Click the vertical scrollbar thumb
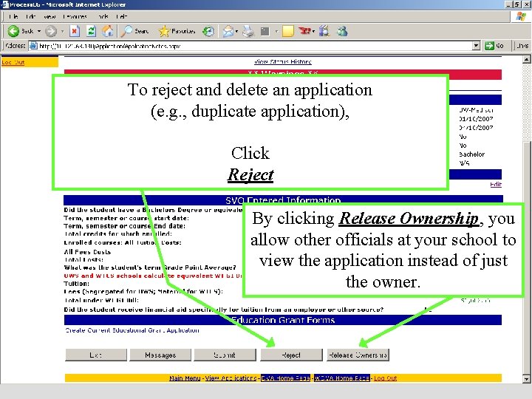This screenshot has height=399, width=532. coord(526,258)
